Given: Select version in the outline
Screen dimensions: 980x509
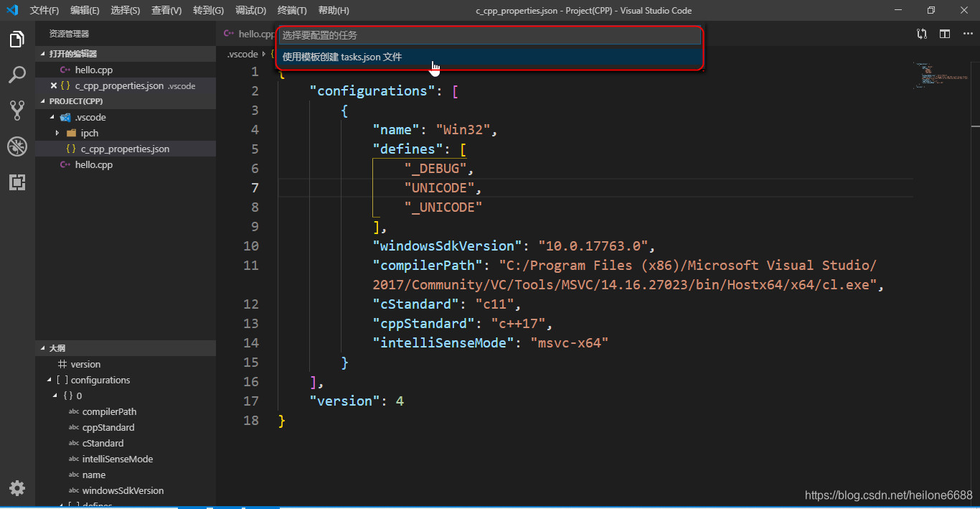Looking at the screenshot, I should pyautogui.click(x=126, y=364).
